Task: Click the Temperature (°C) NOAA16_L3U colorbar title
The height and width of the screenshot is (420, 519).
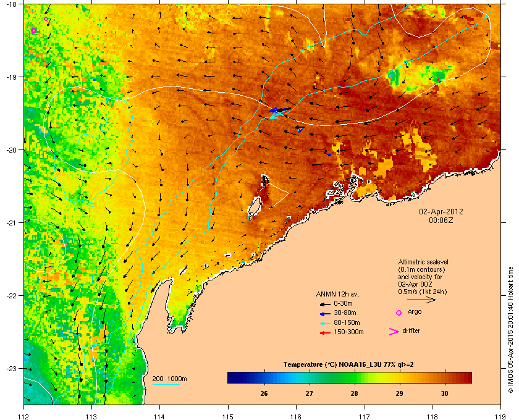Action: pyautogui.click(x=348, y=365)
